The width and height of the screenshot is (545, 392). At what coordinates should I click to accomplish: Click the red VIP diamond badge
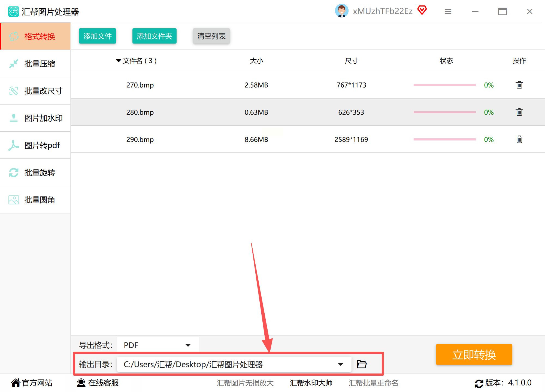click(422, 10)
